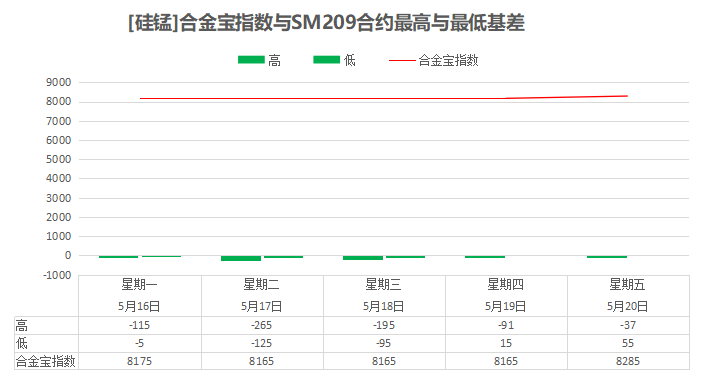Click the red 合金宝指数 legend line
The image size is (707, 383).
(402, 60)
